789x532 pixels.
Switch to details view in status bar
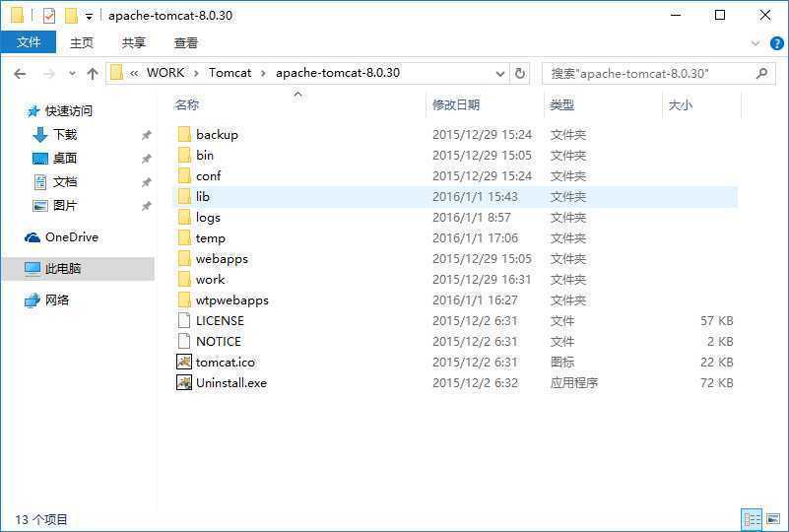click(x=752, y=519)
